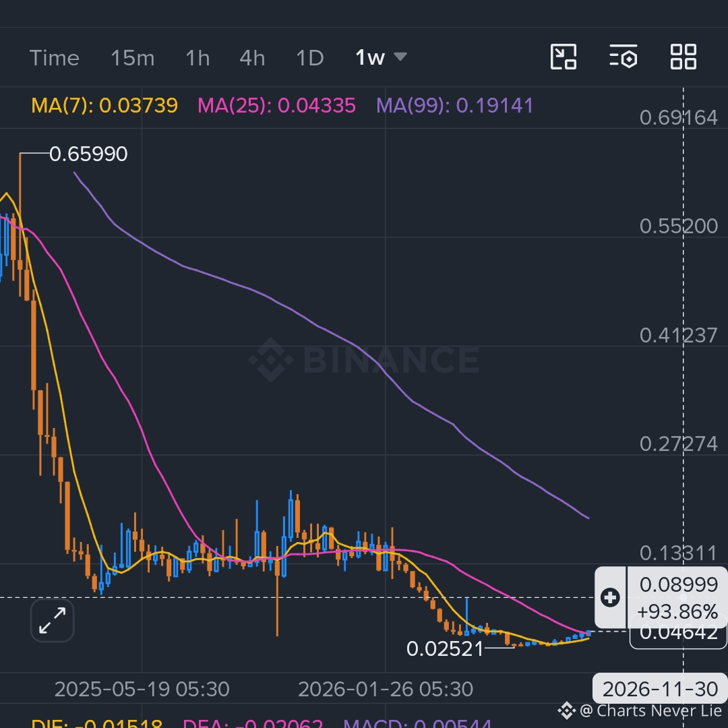Tap the crosshair price label 0.08999
728x728 pixels.
tap(678, 584)
